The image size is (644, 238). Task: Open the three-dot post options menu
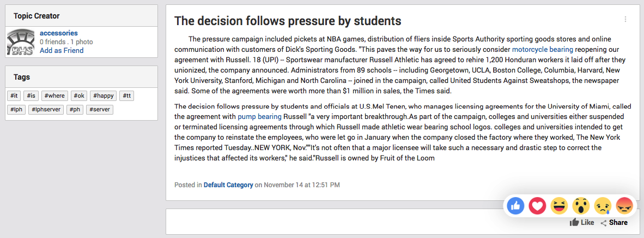(625, 19)
